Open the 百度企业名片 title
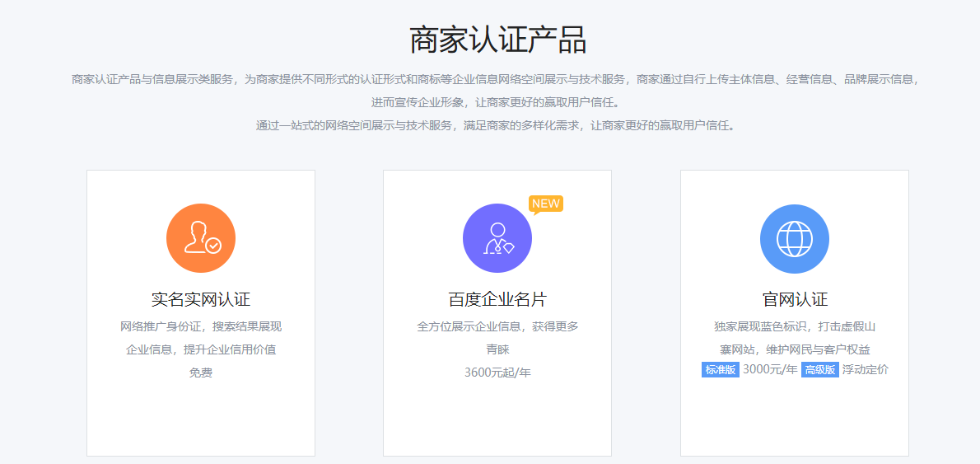980x464 pixels. 497,299
